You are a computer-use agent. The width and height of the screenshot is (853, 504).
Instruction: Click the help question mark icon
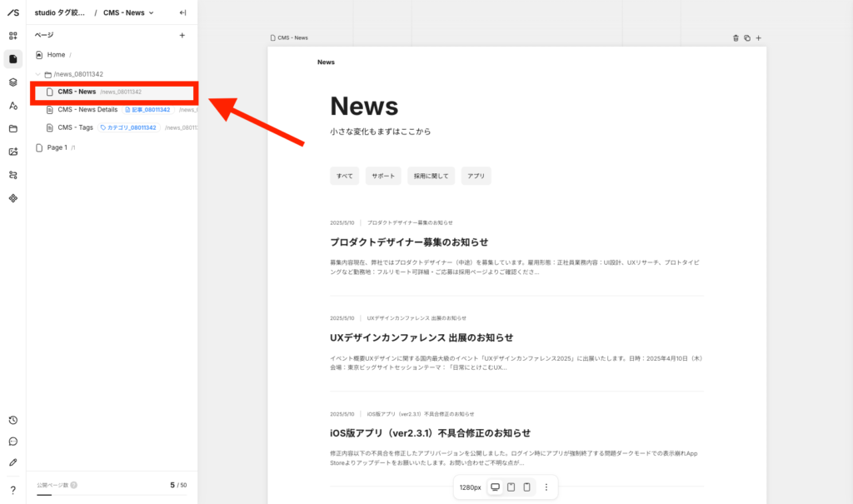pyautogui.click(x=12, y=490)
